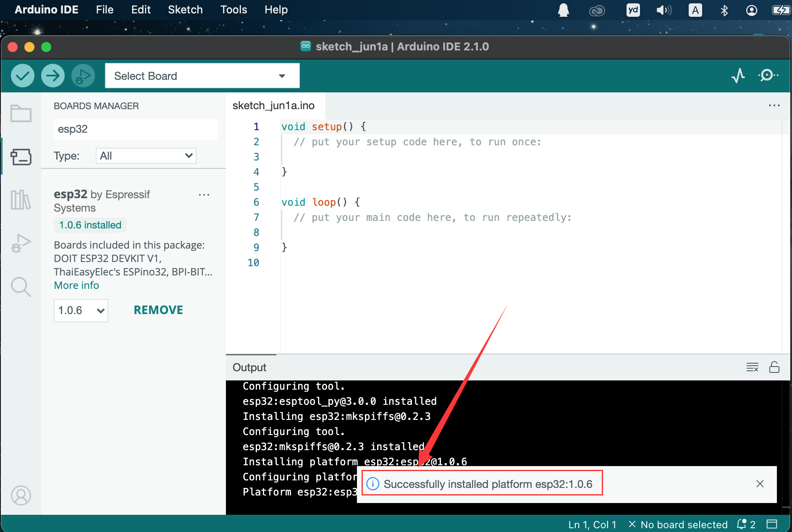Place cursor on the void setup() line
Viewport: 792px width, 532px height.
pyautogui.click(x=323, y=127)
